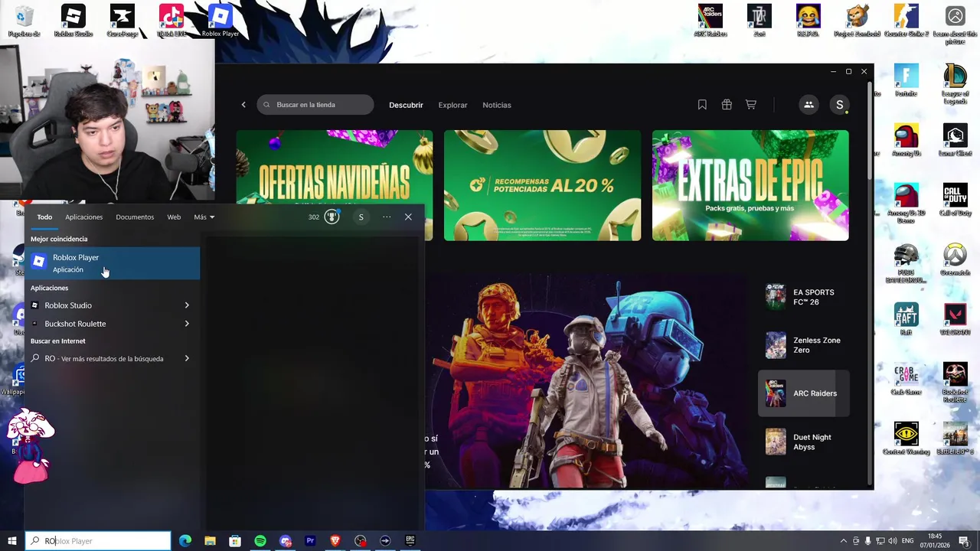Select the League of Legends desktop shortcut

[955, 83]
